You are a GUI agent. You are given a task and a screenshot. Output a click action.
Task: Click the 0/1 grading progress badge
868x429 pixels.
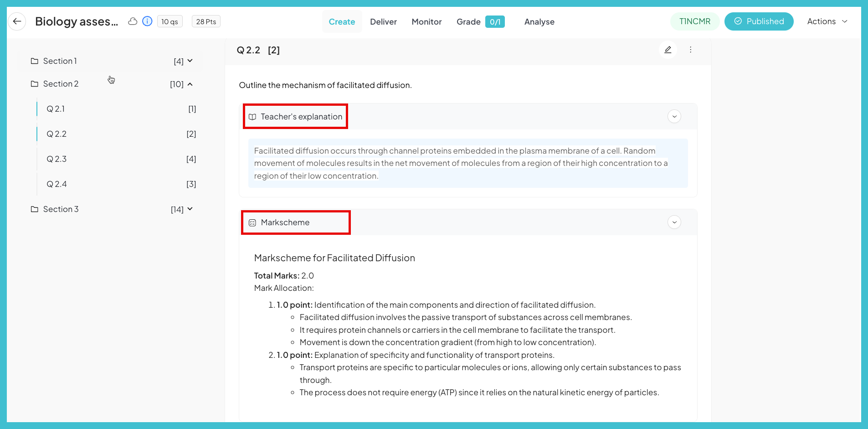point(496,21)
